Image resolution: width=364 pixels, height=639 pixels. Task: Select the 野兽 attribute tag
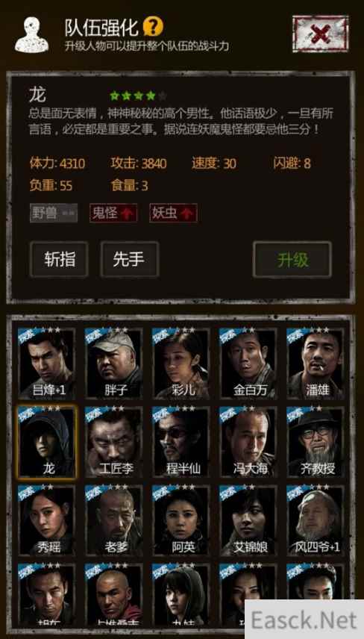(x=54, y=213)
